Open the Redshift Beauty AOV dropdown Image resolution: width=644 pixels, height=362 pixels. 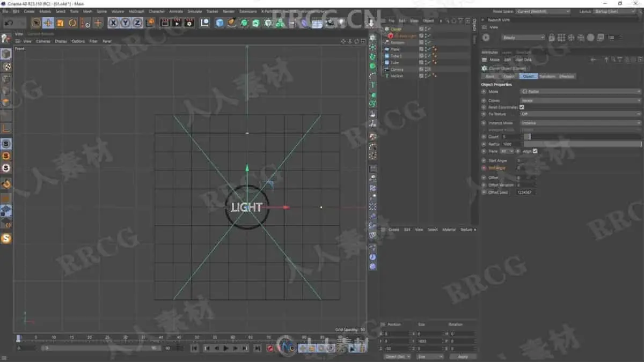pos(523,38)
